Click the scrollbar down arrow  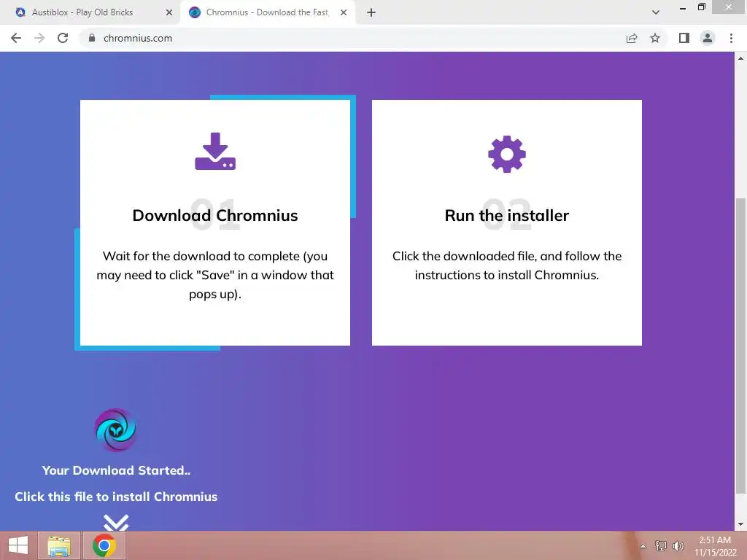click(x=740, y=524)
